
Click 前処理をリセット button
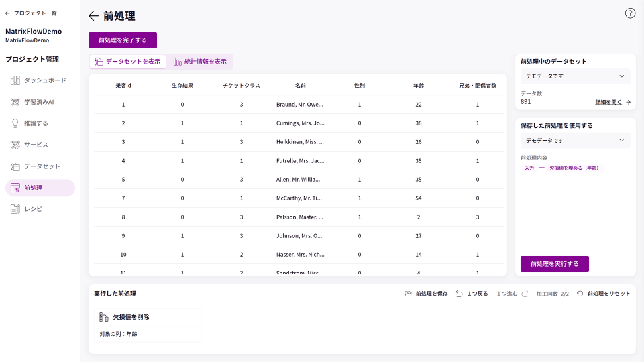tap(603, 294)
